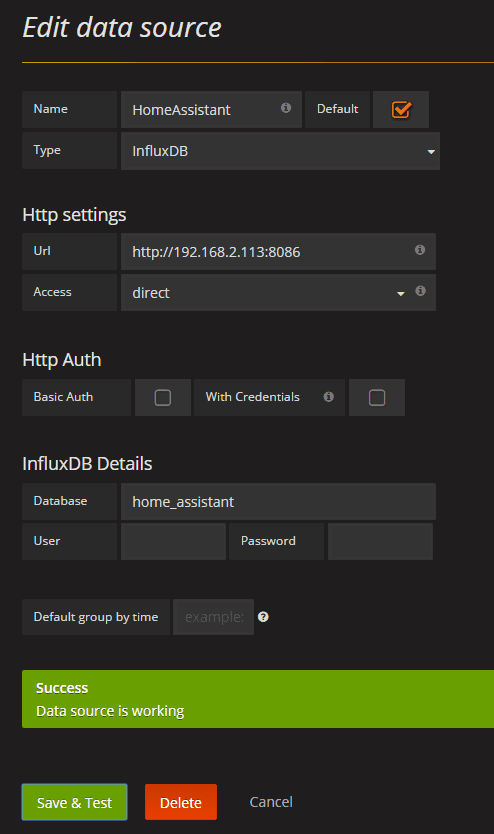Uncheck the Default data source checkbox
Image resolution: width=494 pixels, height=834 pixels.
401,110
